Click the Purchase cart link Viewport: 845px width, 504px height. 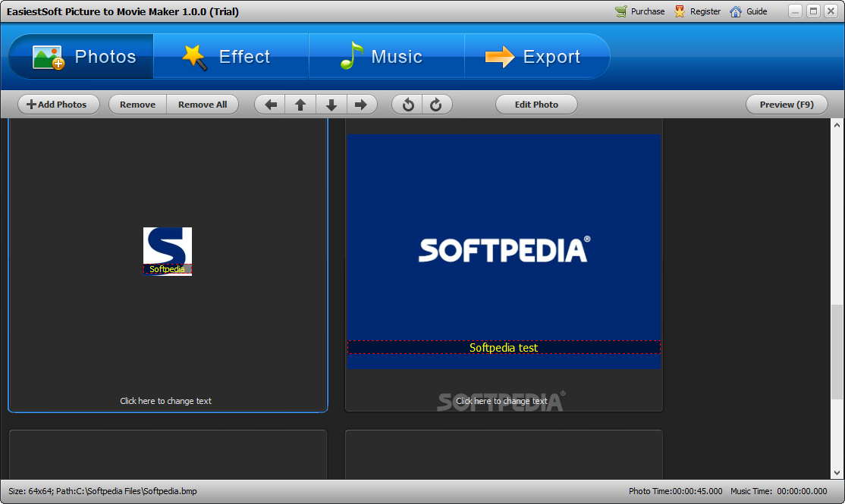640,11
